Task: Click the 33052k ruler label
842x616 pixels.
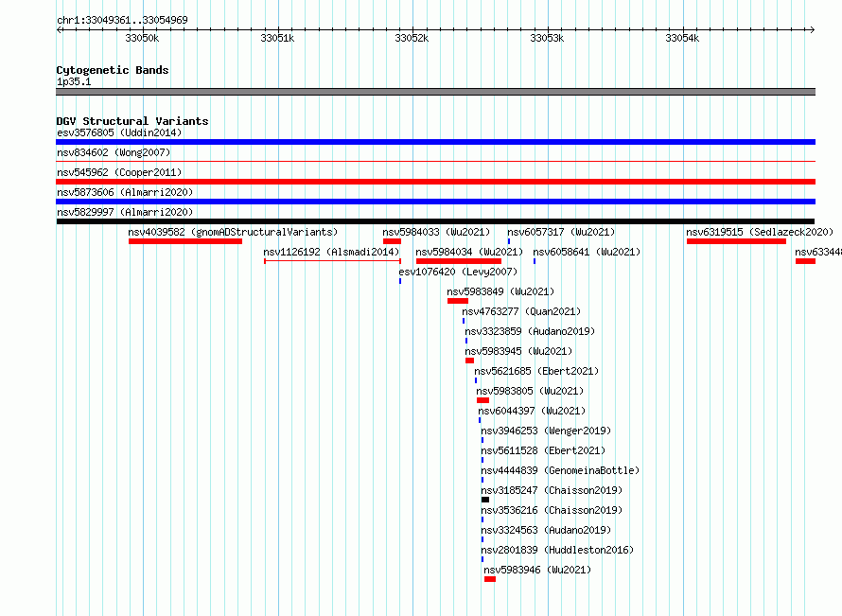Action: click(x=412, y=38)
